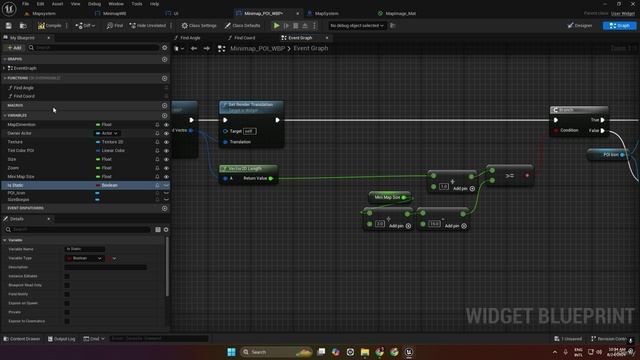
Task: Toggle visibility eye for Texture variable
Action: click(166, 142)
